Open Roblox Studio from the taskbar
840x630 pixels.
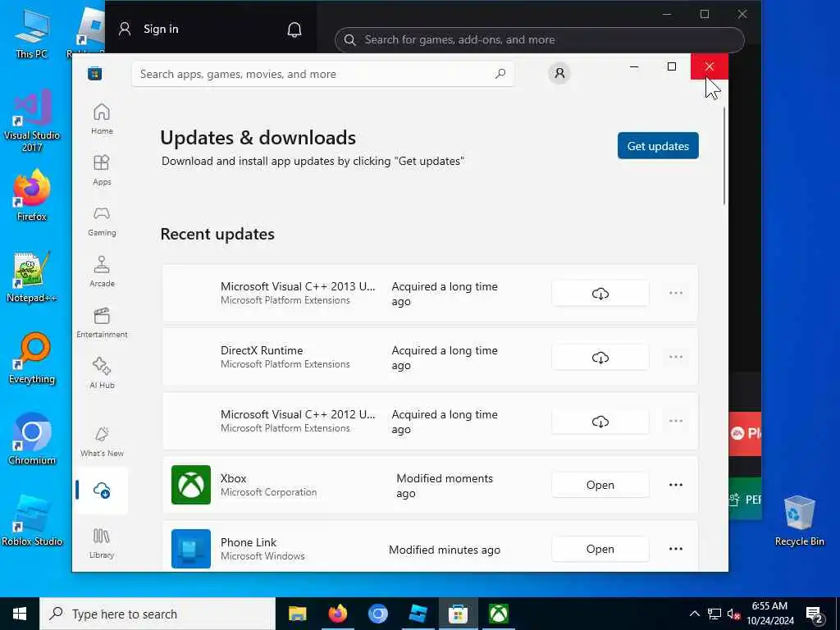coord(418,614)
